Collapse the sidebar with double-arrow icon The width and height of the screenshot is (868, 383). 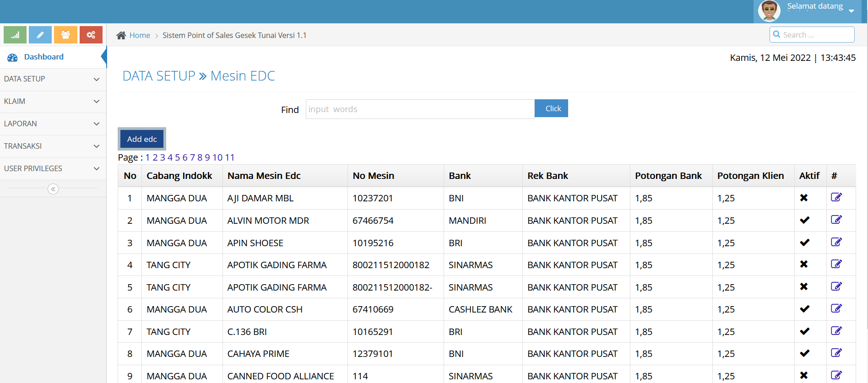(x=53, y=189)
